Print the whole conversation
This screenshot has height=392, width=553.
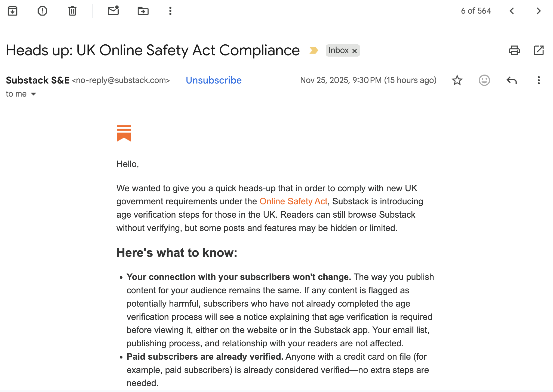[514, 50]
